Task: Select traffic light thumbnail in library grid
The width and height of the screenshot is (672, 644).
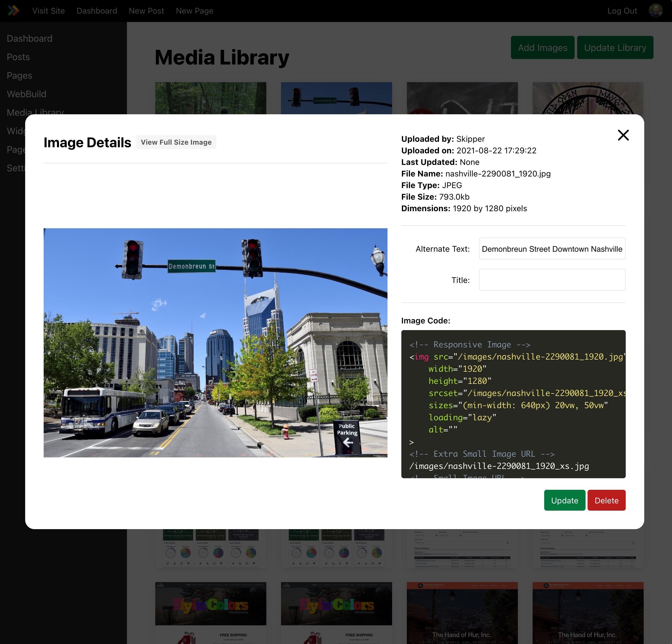Action: (336, 98)
